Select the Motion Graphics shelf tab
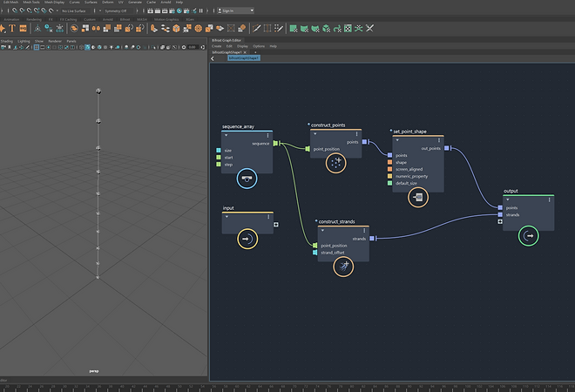 [x=166, y=19]
